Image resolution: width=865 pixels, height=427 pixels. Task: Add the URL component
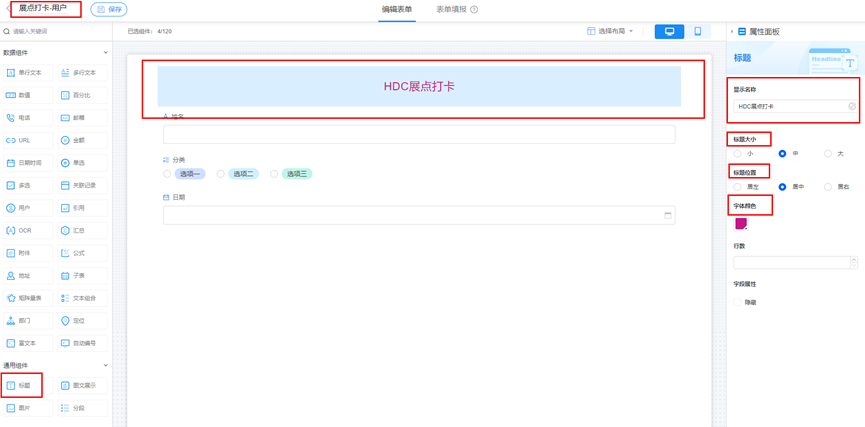[x=28, y=140]
